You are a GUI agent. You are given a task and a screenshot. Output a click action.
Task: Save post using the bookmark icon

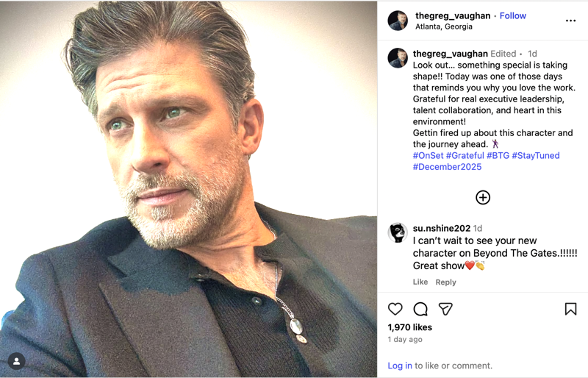[570, 309]
